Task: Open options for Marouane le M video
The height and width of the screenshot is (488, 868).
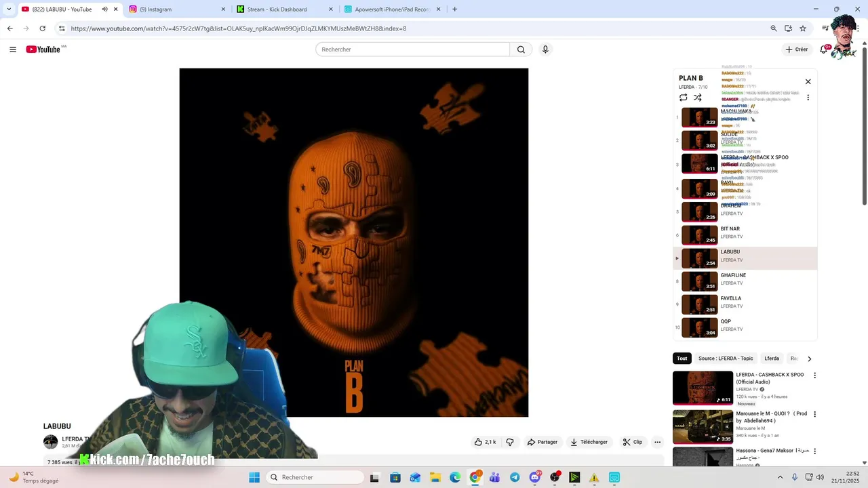Action: [815, 414]
